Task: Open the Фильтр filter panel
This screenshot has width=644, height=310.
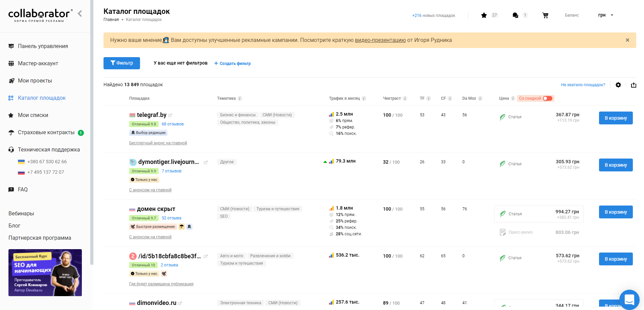Action: pos(122,63)
